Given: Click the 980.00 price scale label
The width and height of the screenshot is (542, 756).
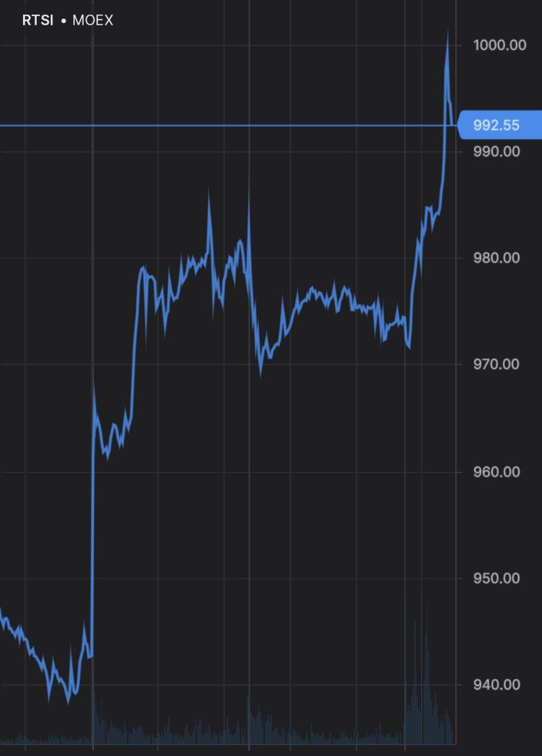Looking at the screenshot, I should tap(496, 258).
